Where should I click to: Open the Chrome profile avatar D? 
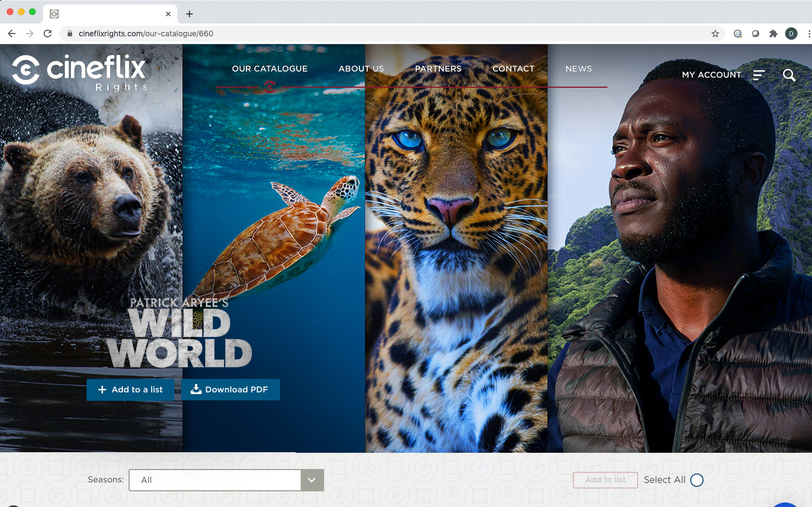[791, 34]
